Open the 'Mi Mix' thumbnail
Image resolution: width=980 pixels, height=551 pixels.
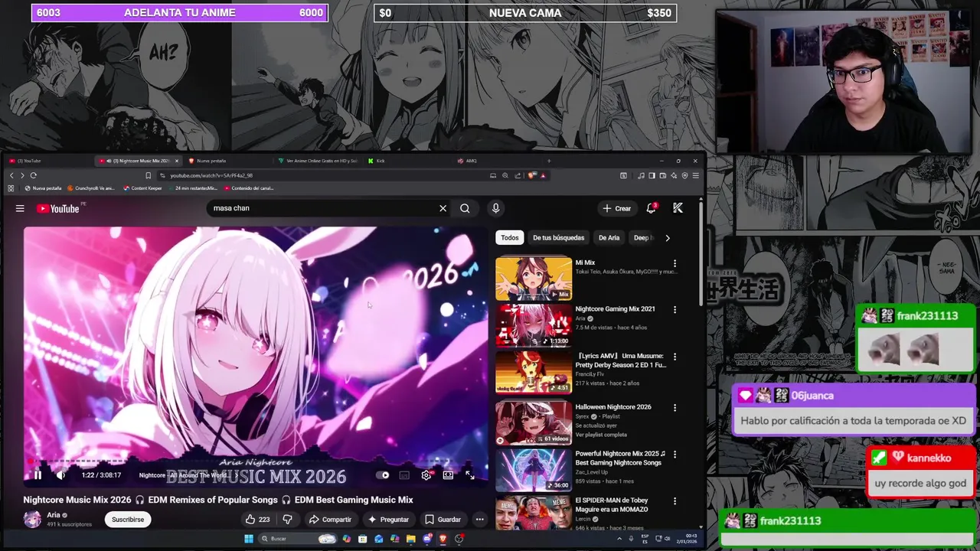point(534,279)
